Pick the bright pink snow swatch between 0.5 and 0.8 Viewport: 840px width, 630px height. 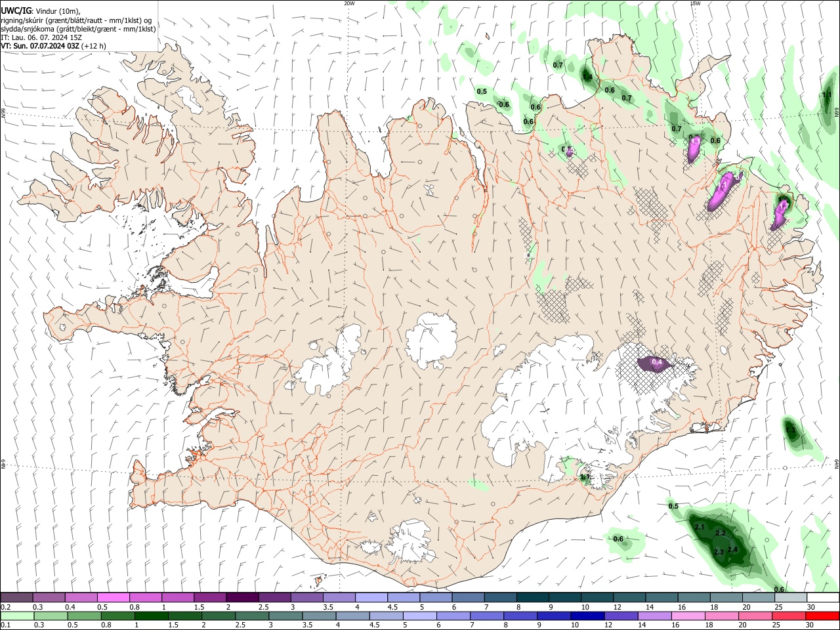click(x=113, y=598)
